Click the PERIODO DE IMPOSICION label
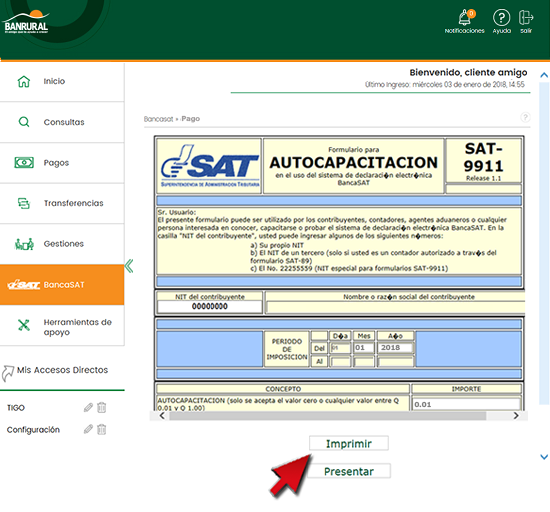This screenshot has height=512, width=550. (x=287, y=349)
